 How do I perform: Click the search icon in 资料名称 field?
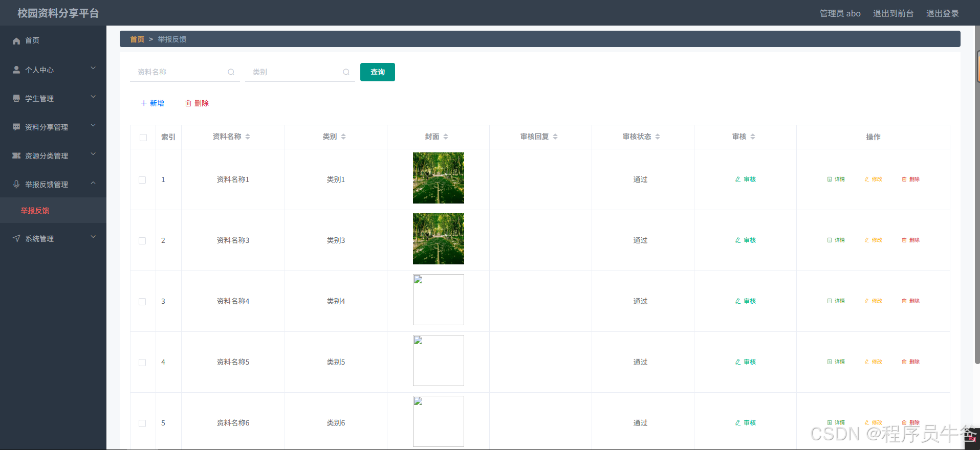[231, 72]
